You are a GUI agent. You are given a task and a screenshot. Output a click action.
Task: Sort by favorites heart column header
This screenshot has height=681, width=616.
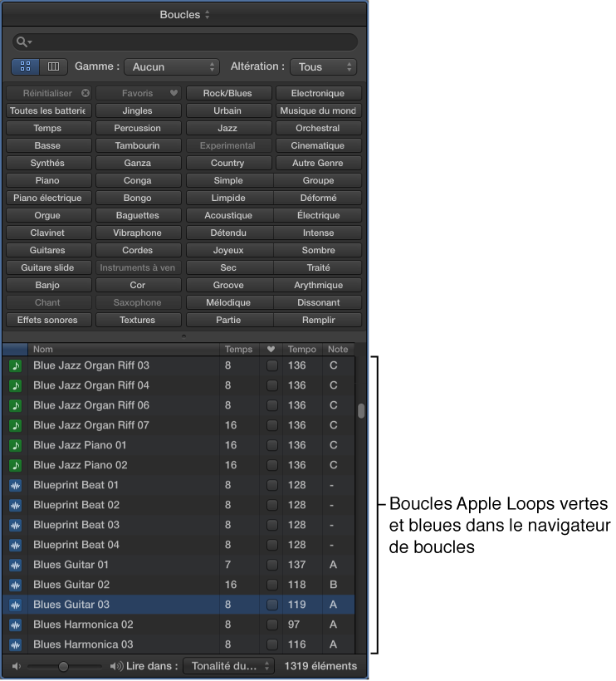click(271, 350)
